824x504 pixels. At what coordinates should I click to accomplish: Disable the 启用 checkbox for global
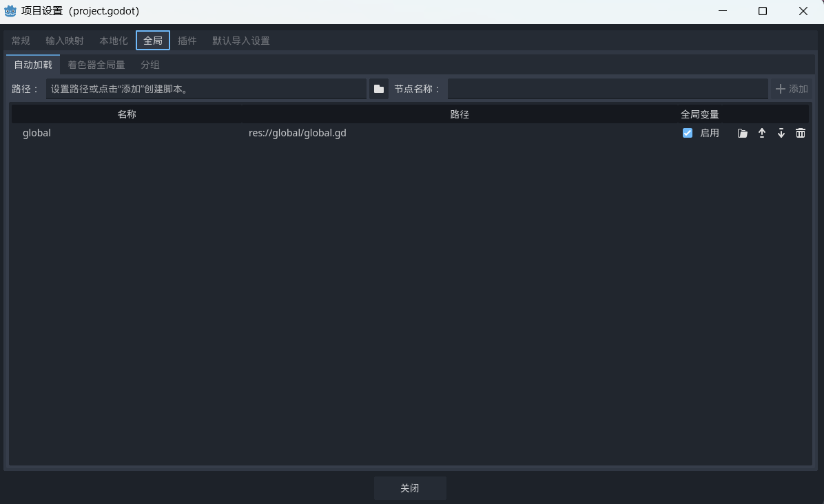(x=688, y=133)
